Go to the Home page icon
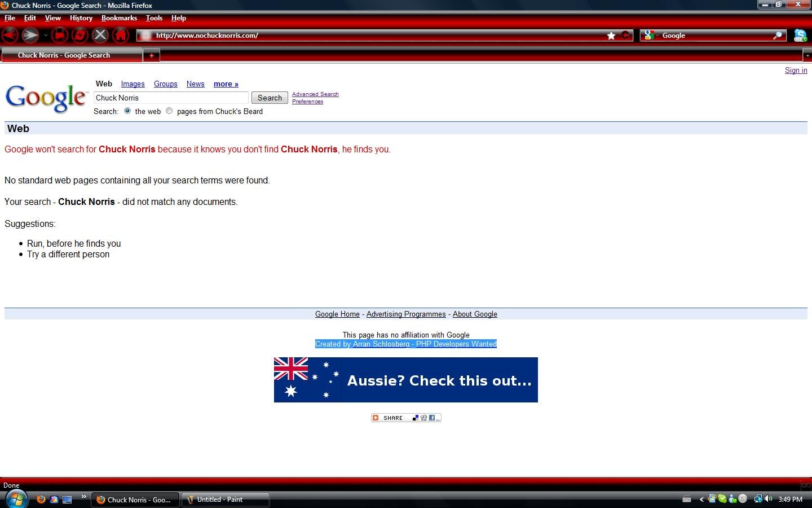The height and width of the screenshot is (508, 812). pos(121,35)
